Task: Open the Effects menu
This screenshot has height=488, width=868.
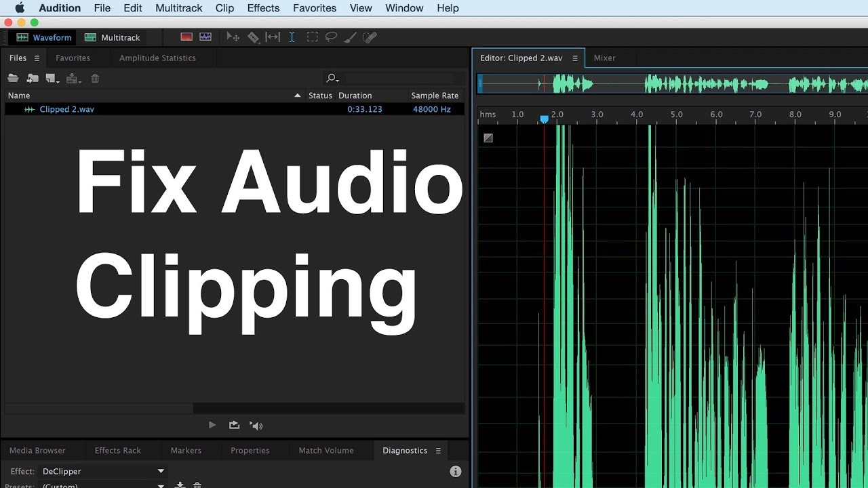Action: coord(263,8)
